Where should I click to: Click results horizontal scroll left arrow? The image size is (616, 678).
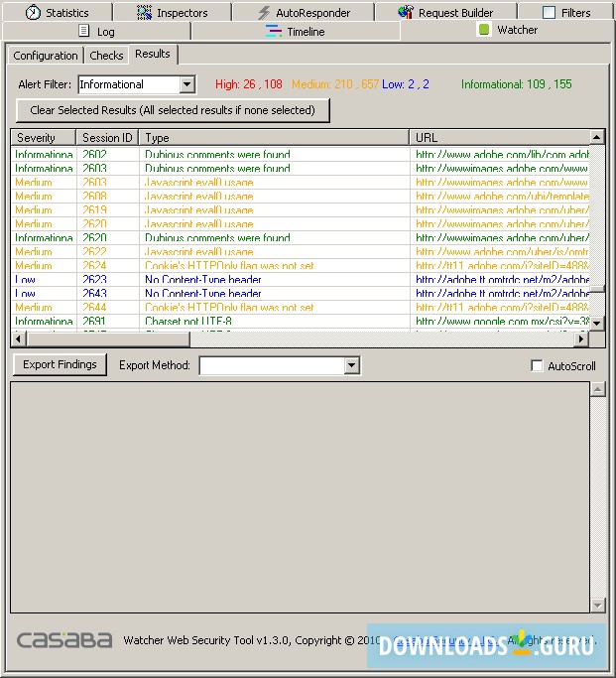coord(18,339)
